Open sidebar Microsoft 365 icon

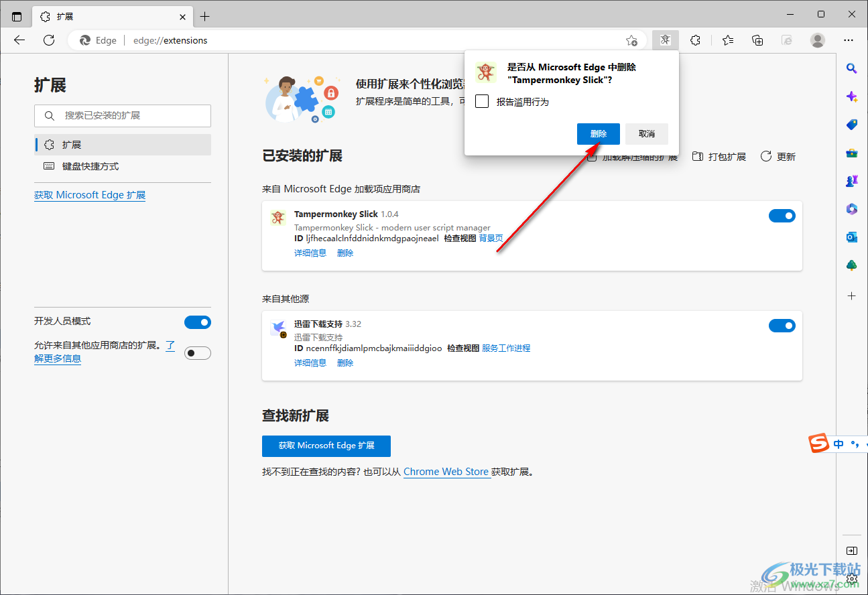tap(852, 209)
